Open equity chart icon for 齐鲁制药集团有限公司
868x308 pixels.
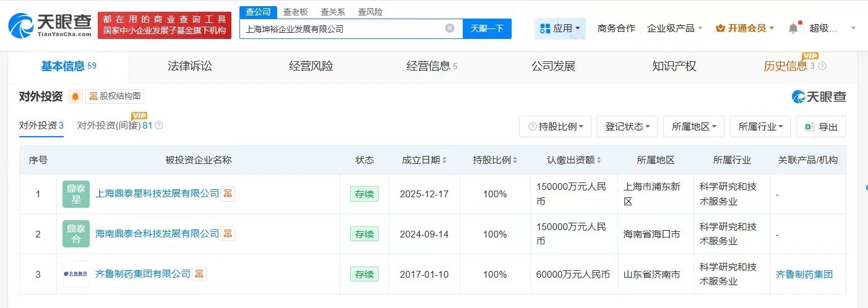[x=199, y=274]
